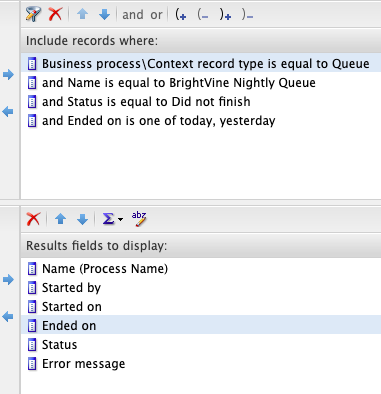Select 'Name (Process Name)' results field
Image resolution: width=381 pixels, height=394 pixels.
201,268
